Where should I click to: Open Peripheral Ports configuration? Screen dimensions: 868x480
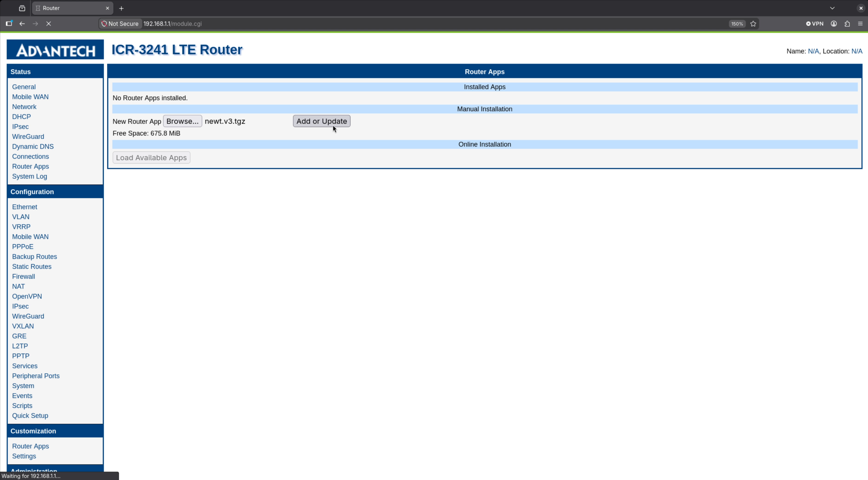point(36,376)
